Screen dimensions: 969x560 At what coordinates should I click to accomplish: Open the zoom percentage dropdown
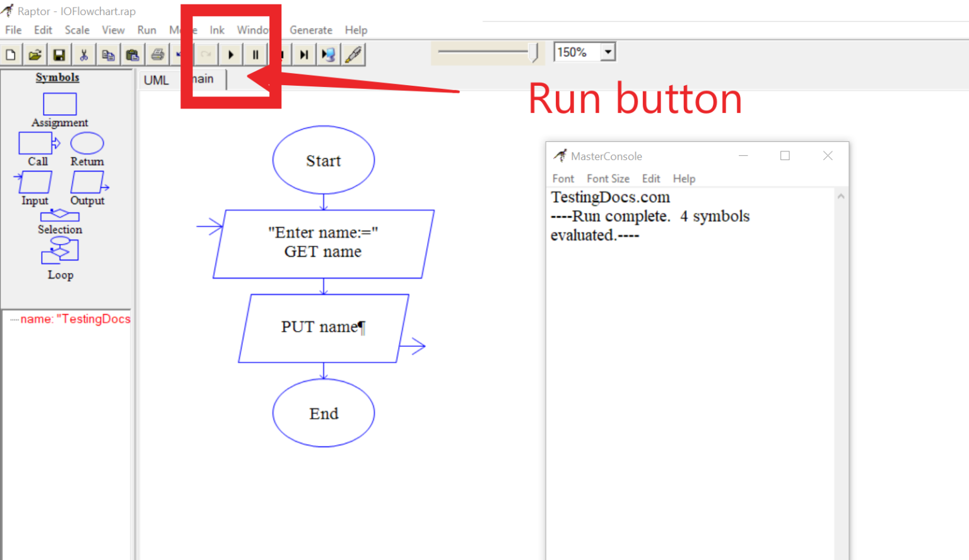[607, 52]
